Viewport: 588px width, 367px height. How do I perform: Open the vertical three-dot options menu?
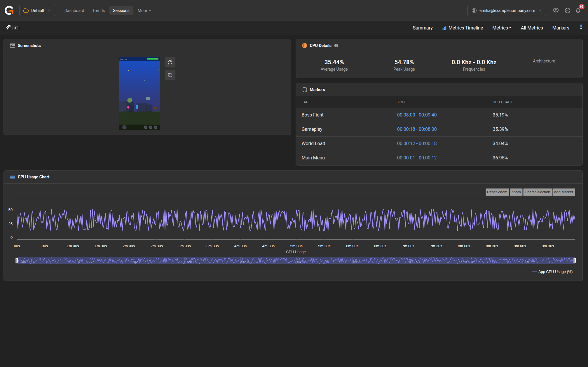point(581,27)
